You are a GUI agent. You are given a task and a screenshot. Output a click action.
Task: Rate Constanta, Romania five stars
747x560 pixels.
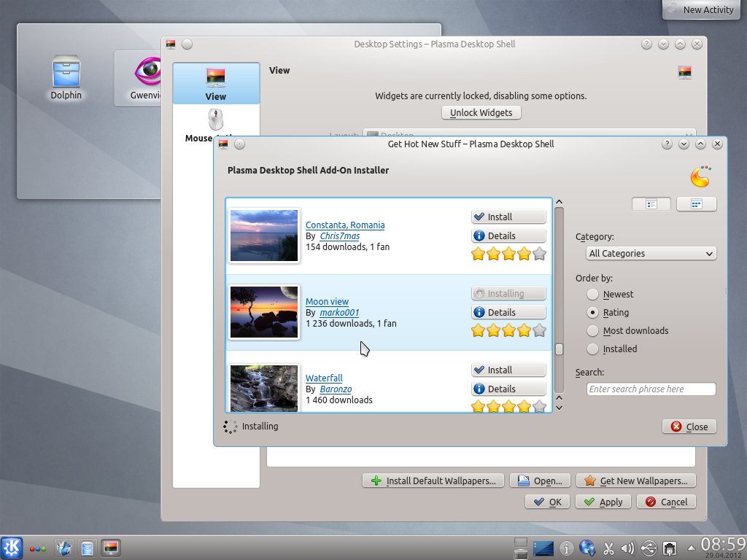[x=539, y=254]
